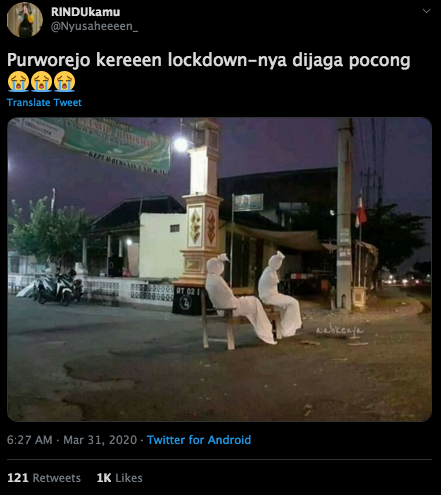Click the 6:27 AM timestamp
The image size is (441, 495).
click(x=29, y=440)
